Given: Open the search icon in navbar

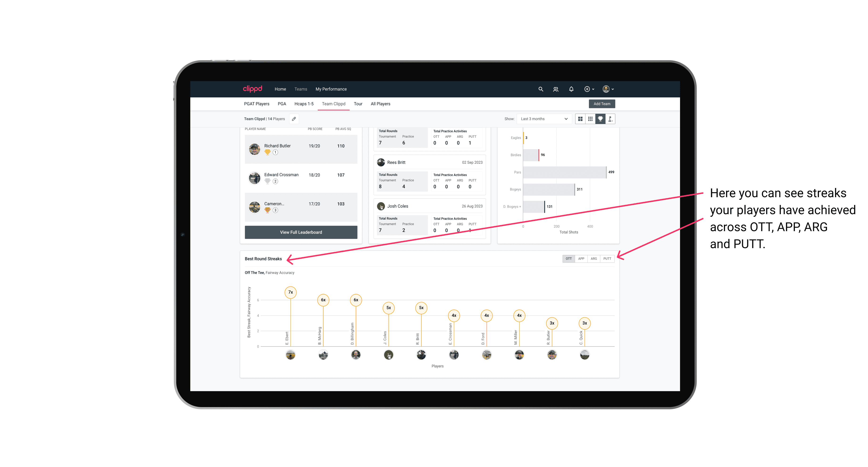Looking at the screenshot, I should pos(540,89).
